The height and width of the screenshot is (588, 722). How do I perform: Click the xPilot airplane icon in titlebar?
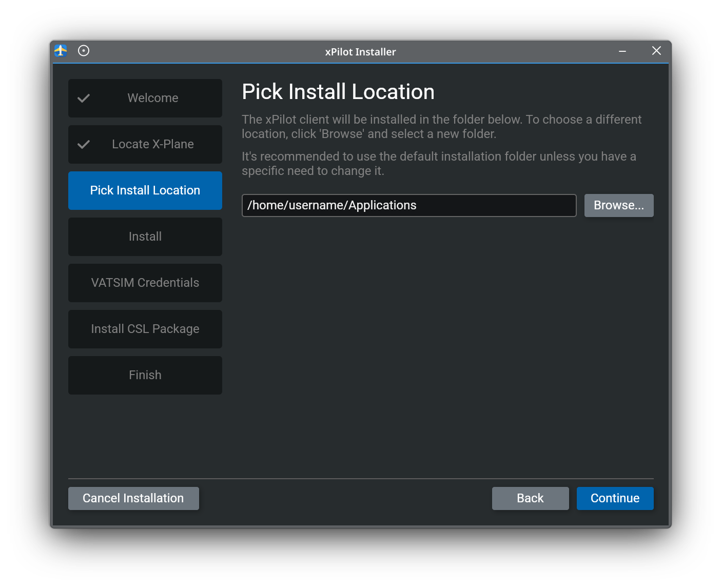point(61,51)
